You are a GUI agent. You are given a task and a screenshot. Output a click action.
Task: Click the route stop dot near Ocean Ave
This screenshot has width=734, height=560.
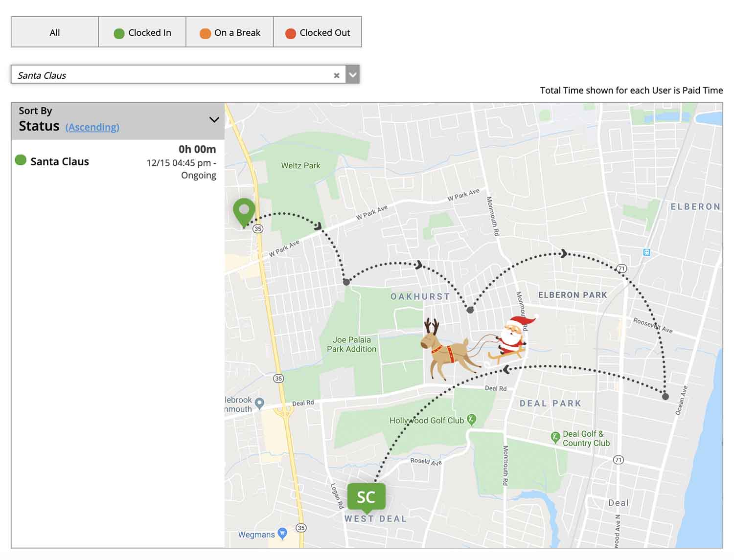click(665, 396)
